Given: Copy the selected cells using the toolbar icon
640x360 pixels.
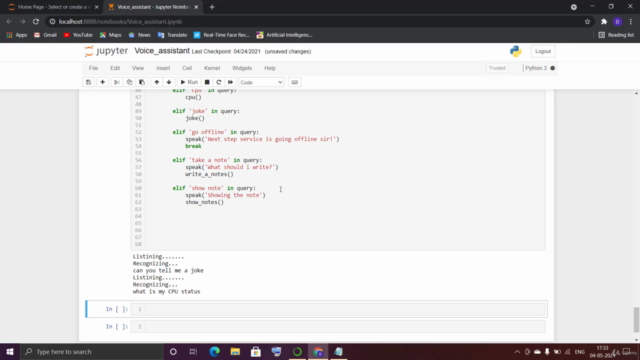Looking at the screenshot, I should pyautogui.click(x=129, y=82).
